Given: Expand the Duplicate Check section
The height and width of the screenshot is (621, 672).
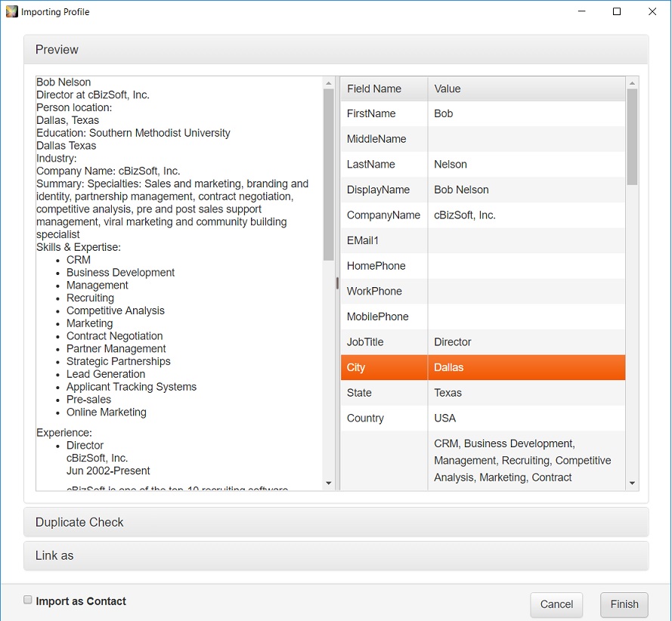Looking at the screenshot, I should click(336, 522).
